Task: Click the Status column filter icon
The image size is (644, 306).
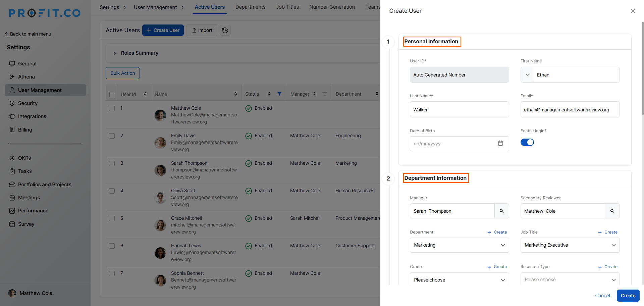Action: point(279,94)
